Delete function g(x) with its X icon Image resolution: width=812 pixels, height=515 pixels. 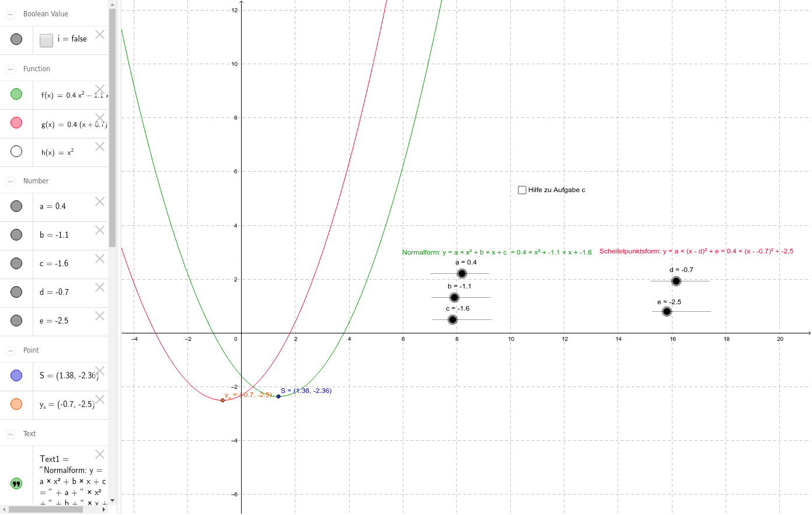click(x=100, y=118)
